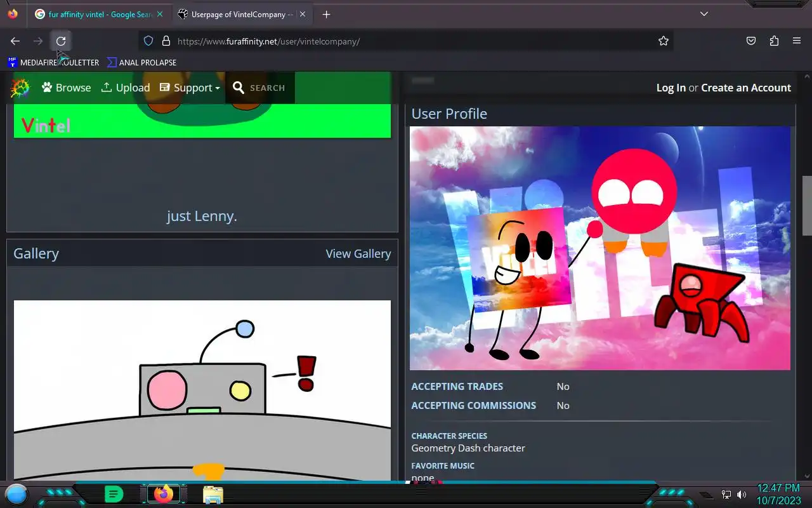Screen dimensions: 812x508
Task: Open the network tray icon
Action: [726, 495]
